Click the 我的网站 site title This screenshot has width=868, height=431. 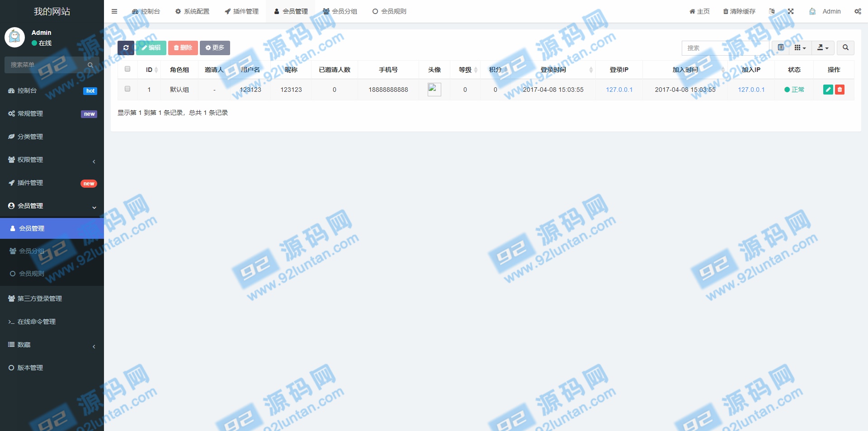click(x=52, y=11)
